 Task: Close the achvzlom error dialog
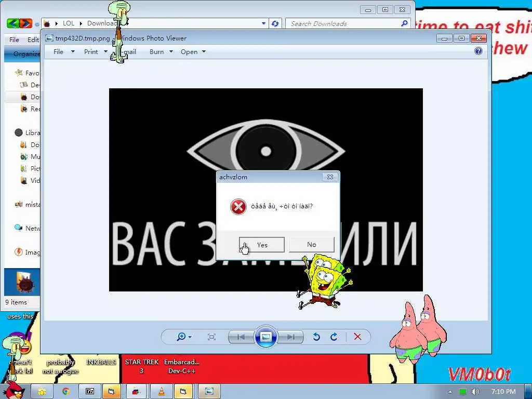330,177
